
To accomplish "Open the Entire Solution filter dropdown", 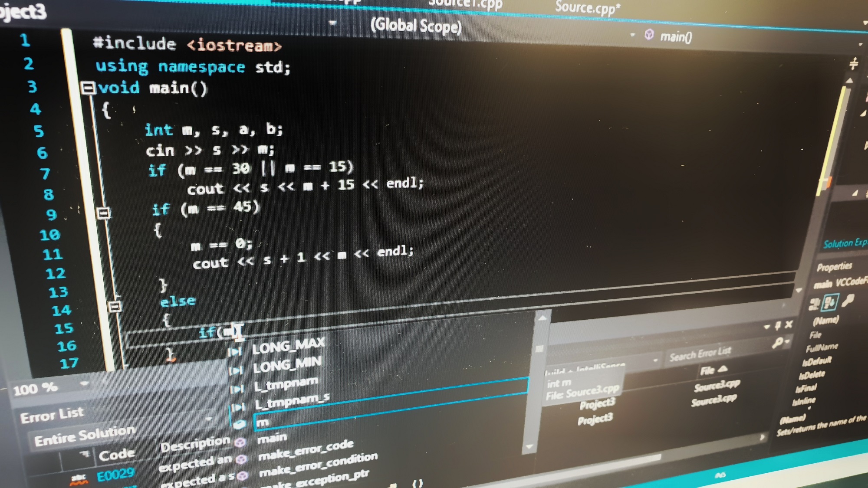I will 209,419.
